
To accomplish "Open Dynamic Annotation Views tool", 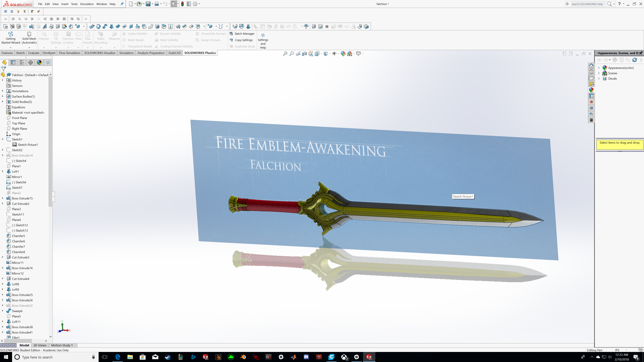I will point(311,53).
